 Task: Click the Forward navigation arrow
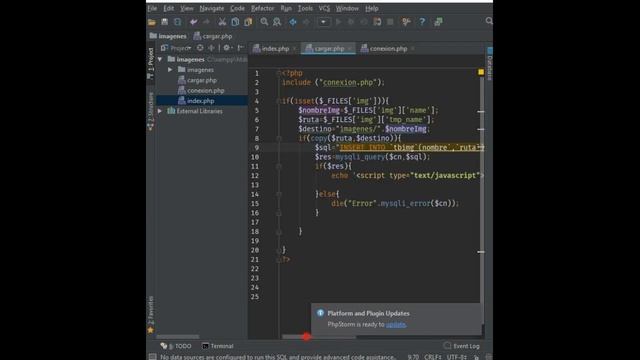(x=306, y=22)
